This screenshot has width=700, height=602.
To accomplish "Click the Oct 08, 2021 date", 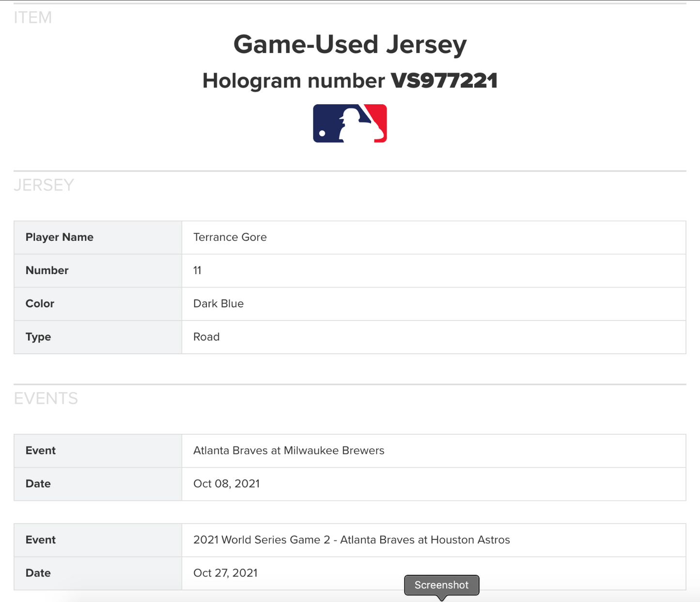I will point(226,484).
